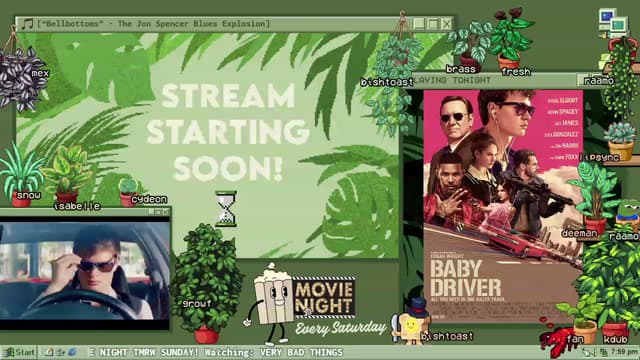Select the small cactus labeled cydeon
Screen dimensions: 640x360
[x=129, y=191]
